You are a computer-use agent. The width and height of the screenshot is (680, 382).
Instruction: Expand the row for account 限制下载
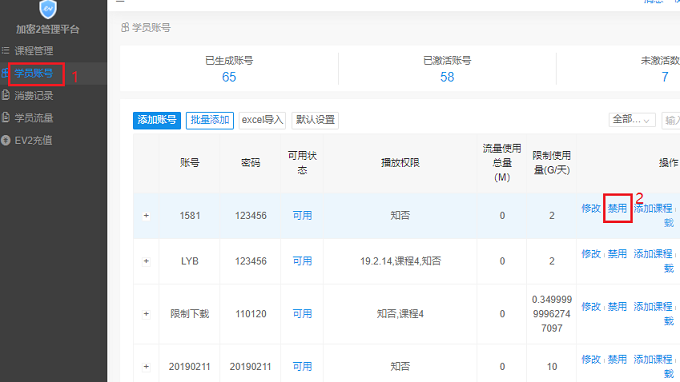point(146,313)
